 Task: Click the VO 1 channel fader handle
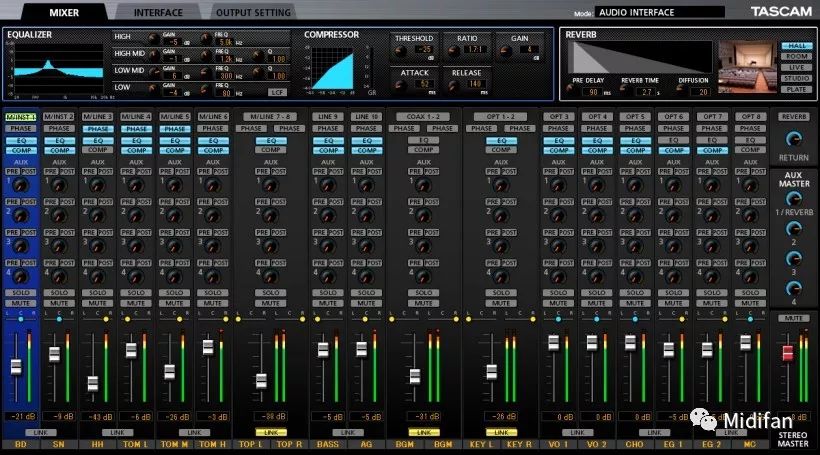(x=553, y=343)
